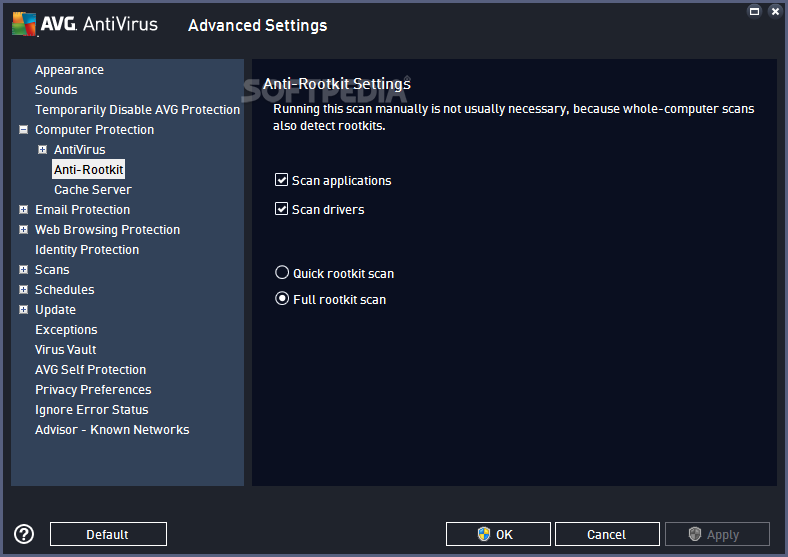
Task: Open the Appearance settings
Action: coord(69,70)
